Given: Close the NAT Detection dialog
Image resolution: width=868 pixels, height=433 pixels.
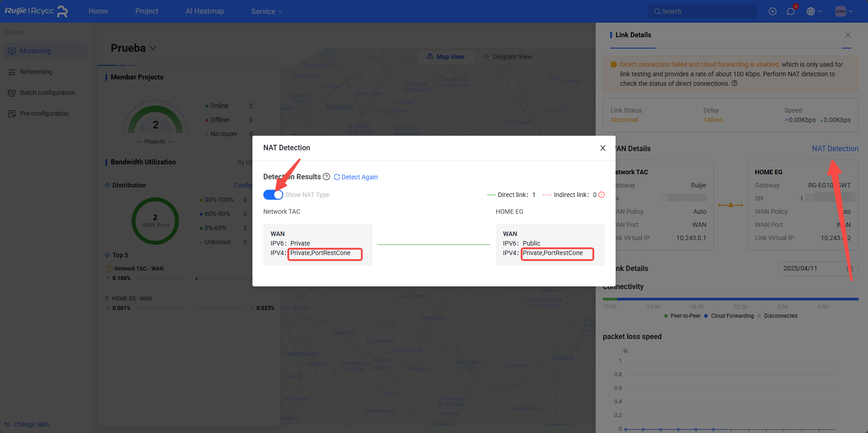Looking at the screenshot, I should click(603, 148).
